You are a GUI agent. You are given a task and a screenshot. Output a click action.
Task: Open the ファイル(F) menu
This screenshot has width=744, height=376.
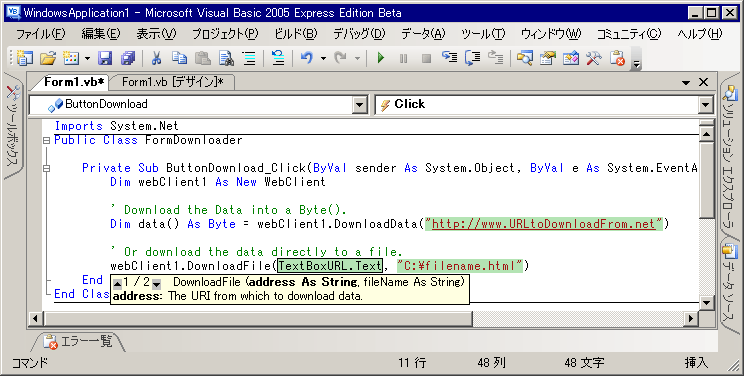coord(41,34)
